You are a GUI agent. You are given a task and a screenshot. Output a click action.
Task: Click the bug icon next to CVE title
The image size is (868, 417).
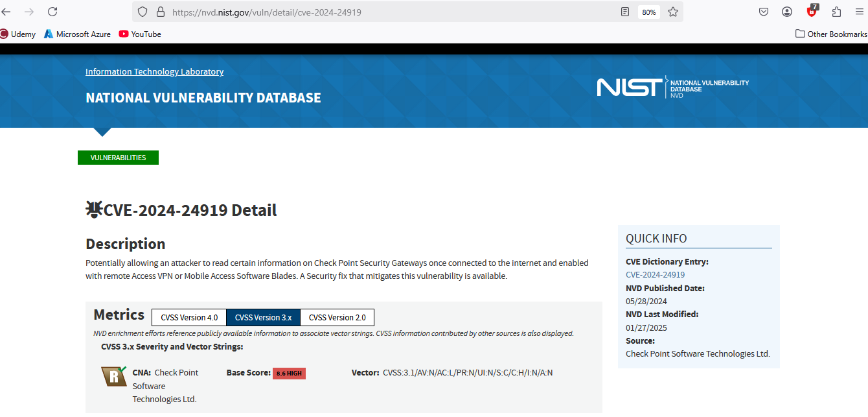(x=95, y=209)
